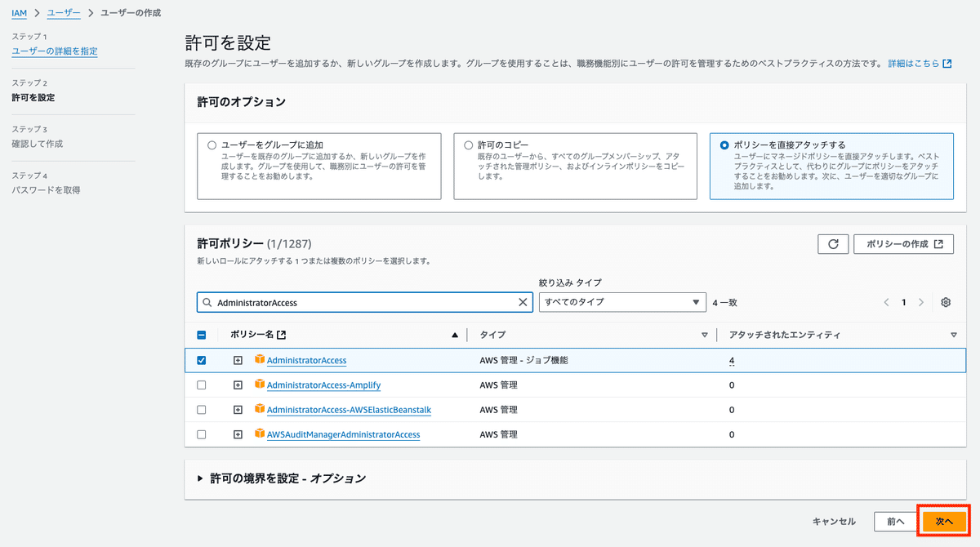The image size is (980, 547).
Task: Click external link icon beside ポリシー名 header
Action: click(x=282, y=335)
